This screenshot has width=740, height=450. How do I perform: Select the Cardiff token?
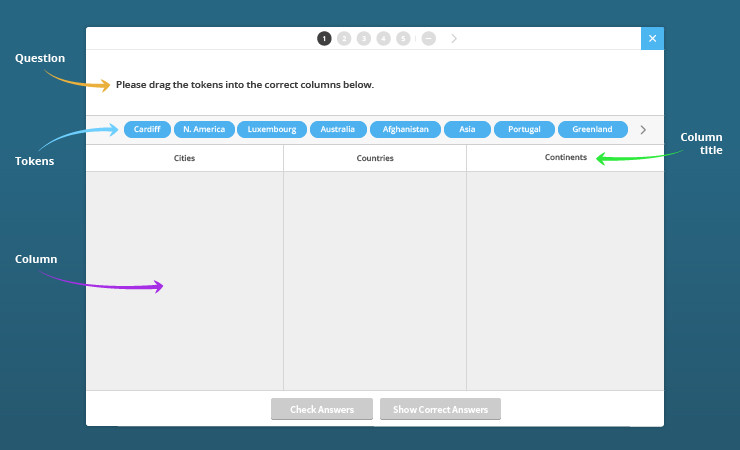[x=147, y=129]
